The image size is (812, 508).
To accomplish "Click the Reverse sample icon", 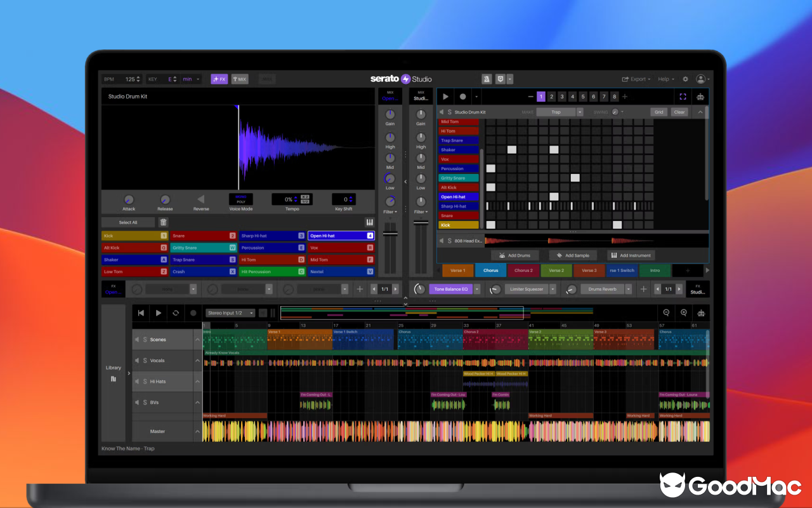I will [x=200, y=199].
